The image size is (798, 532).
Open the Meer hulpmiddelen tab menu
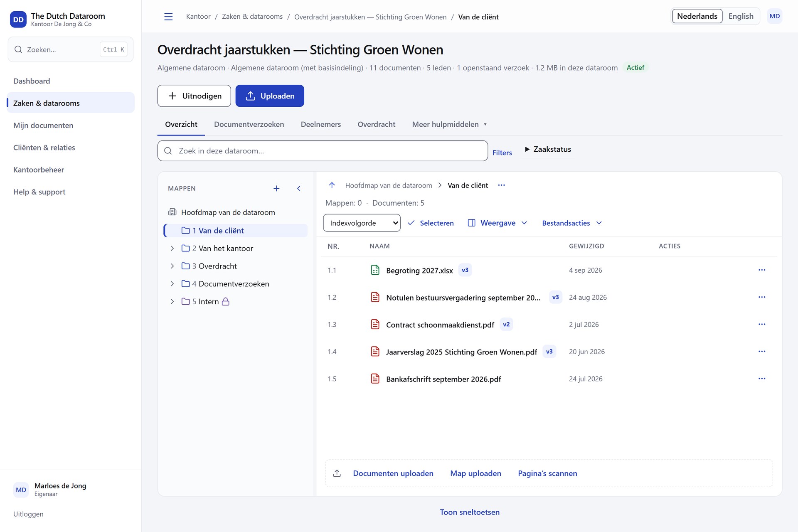click(x=449, y=124)
